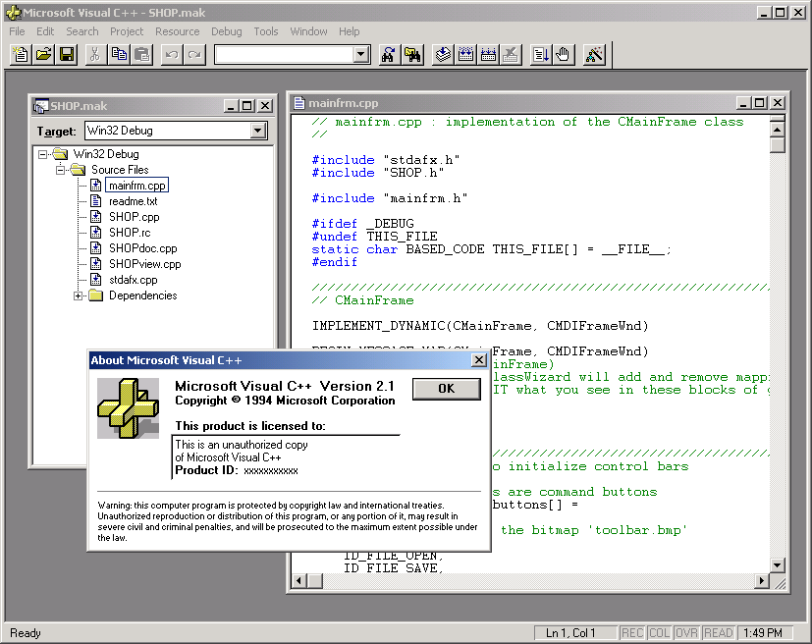812x644 pixels.
Task: Click the Build project toolbar icon
Action: click(x=465, y=54)
